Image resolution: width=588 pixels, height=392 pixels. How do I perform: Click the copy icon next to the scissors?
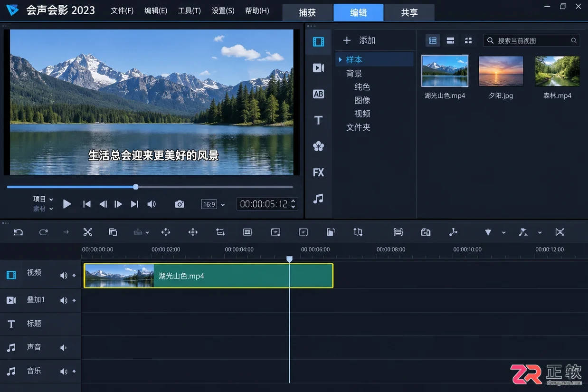pos(113,232)
